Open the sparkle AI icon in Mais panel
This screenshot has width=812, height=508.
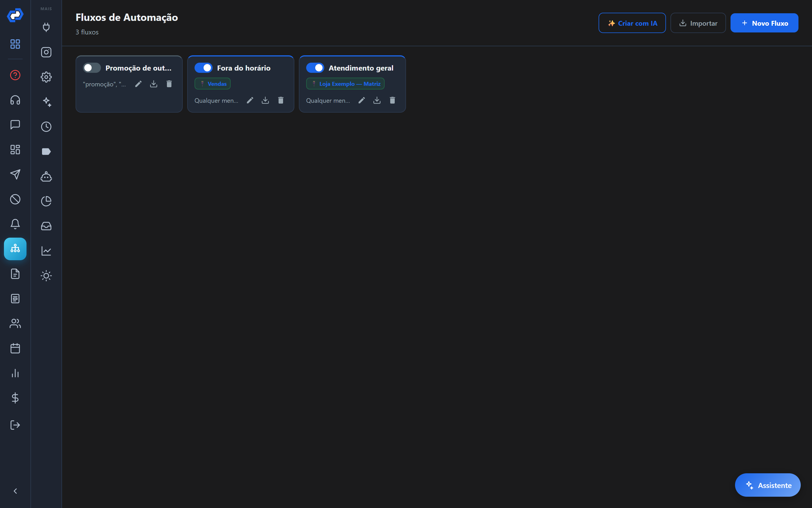click(x=46, y=102)
